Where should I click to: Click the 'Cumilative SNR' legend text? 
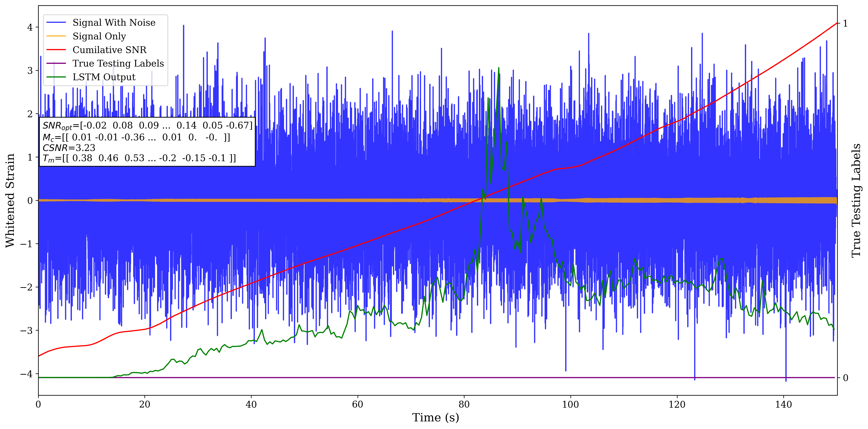point(109,50)
